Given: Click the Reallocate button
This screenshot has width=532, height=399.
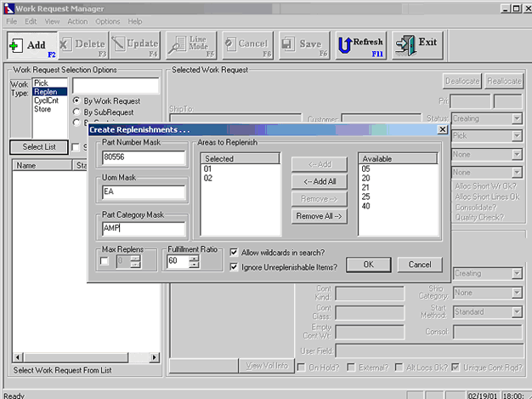Looking at the screenshot, I should (504, 81).
